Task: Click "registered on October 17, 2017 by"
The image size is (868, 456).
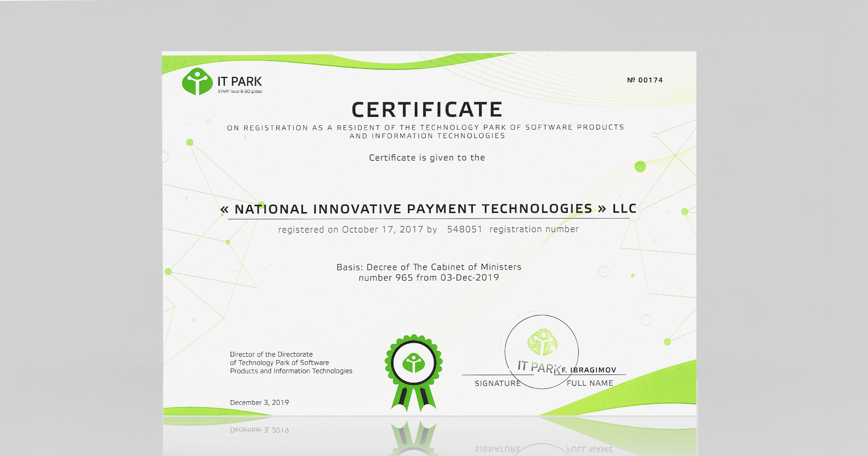Action: click(x=357, y=229)
